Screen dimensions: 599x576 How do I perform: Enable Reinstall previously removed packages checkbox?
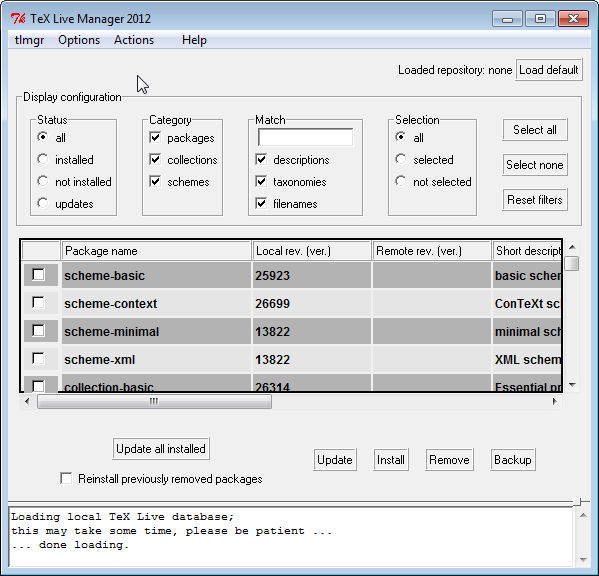(x=66, y=479)
